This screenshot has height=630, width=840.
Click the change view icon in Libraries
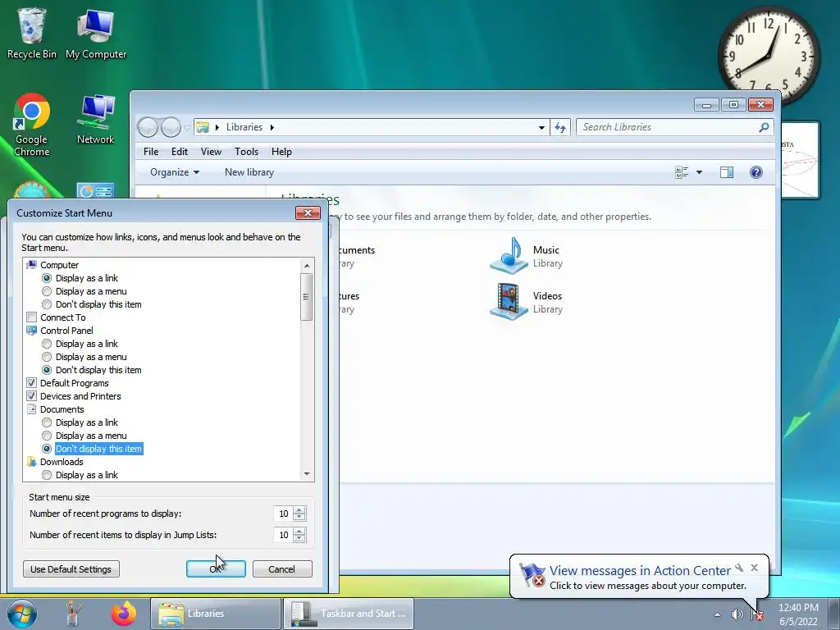(682, 172)
